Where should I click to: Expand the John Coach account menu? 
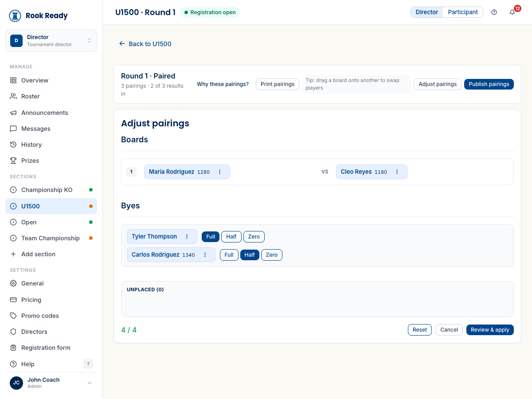[x=51, y=383]
